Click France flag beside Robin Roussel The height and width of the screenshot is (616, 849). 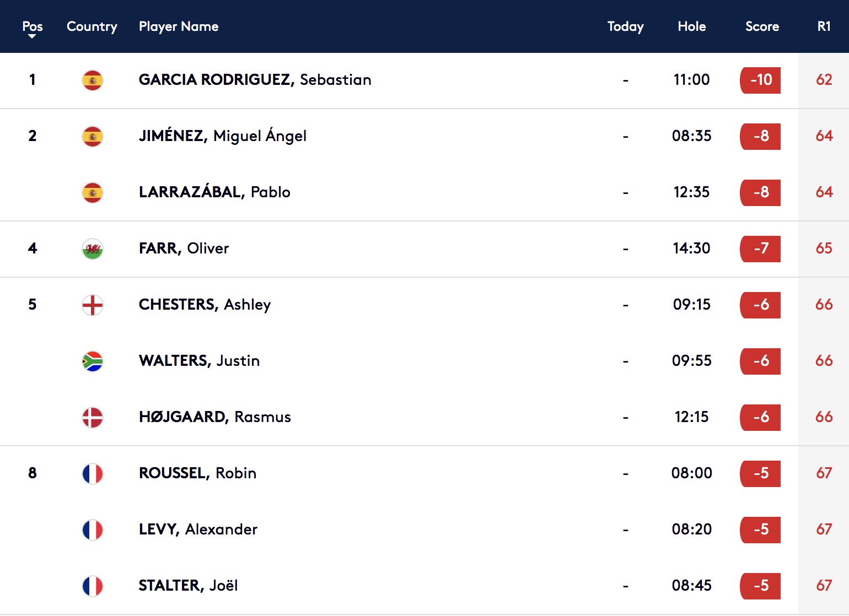[93, 474]
